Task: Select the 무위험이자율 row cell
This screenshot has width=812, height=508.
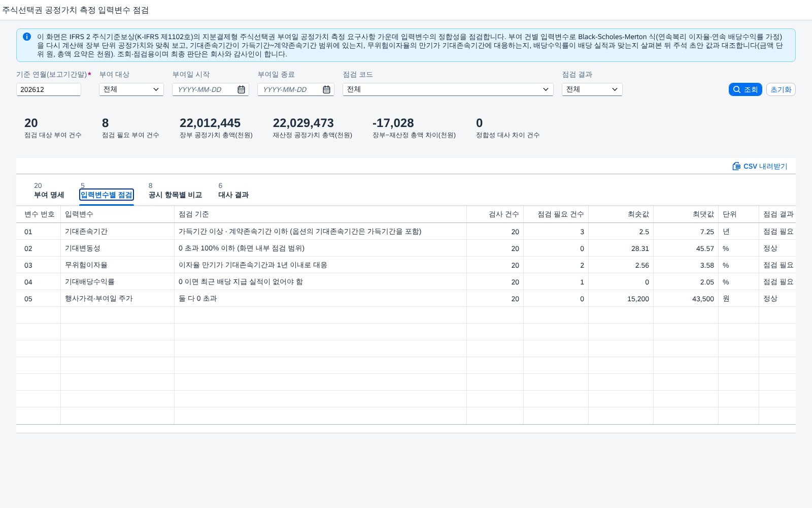Action: (x=118, y=265)
